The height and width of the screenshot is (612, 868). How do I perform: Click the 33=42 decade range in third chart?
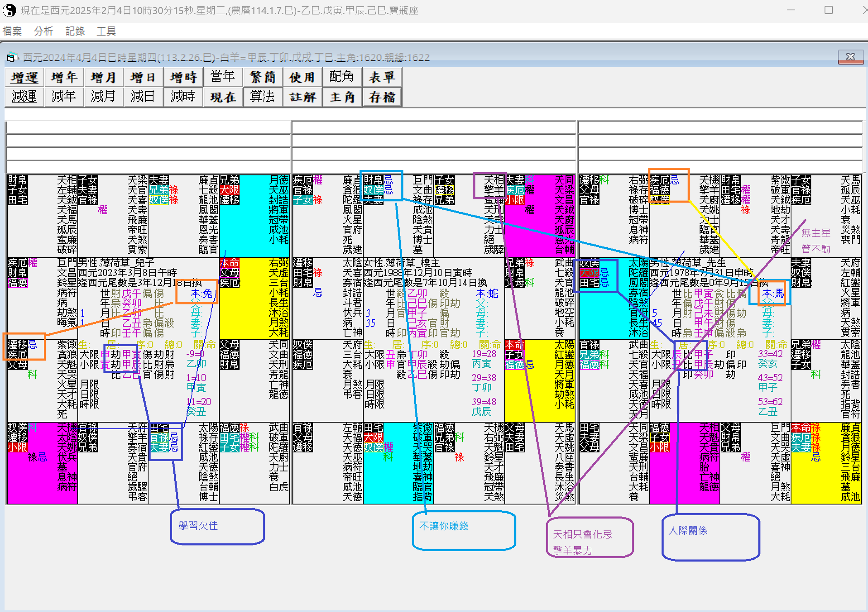(770, 354)
